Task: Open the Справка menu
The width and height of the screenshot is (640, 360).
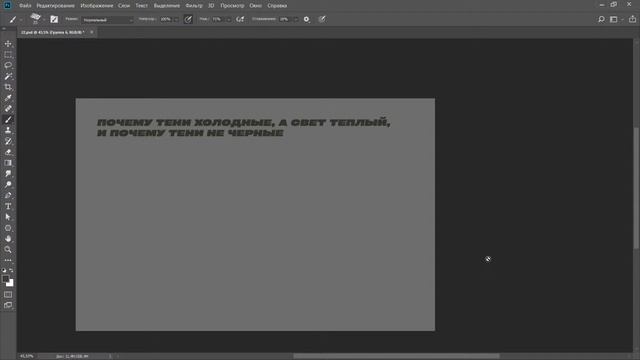Action: click(277, 6)
